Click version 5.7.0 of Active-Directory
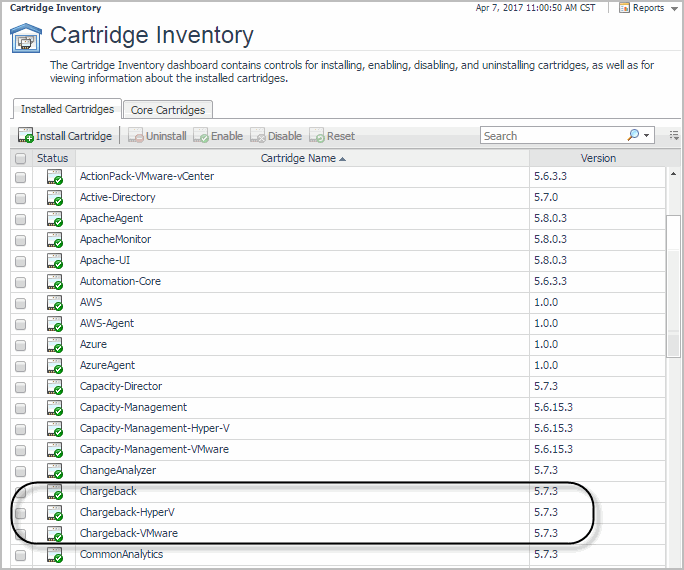684x570 pixels. tap(546, 198)
